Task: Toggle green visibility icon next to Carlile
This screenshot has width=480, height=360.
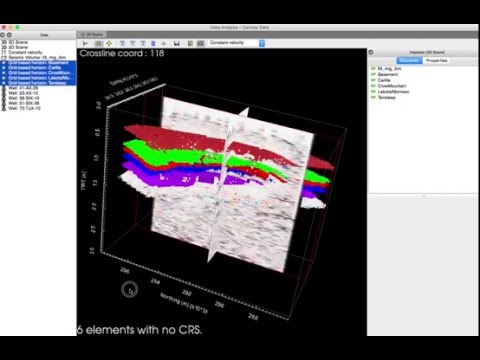Action: pyautogui.click(x=373, y=80)
